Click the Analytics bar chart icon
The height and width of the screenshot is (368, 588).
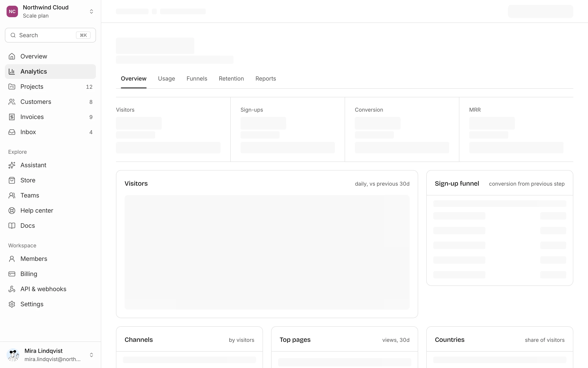point(12,71)
